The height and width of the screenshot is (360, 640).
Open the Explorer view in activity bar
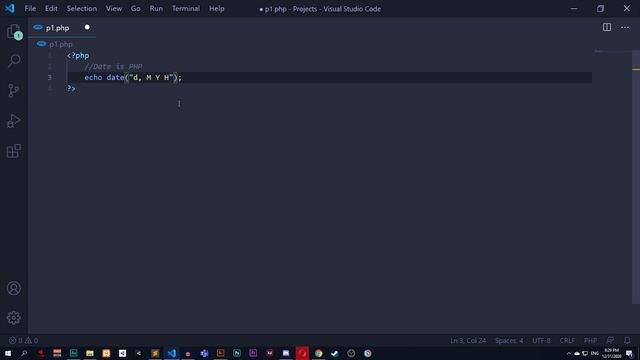point(14,31)
